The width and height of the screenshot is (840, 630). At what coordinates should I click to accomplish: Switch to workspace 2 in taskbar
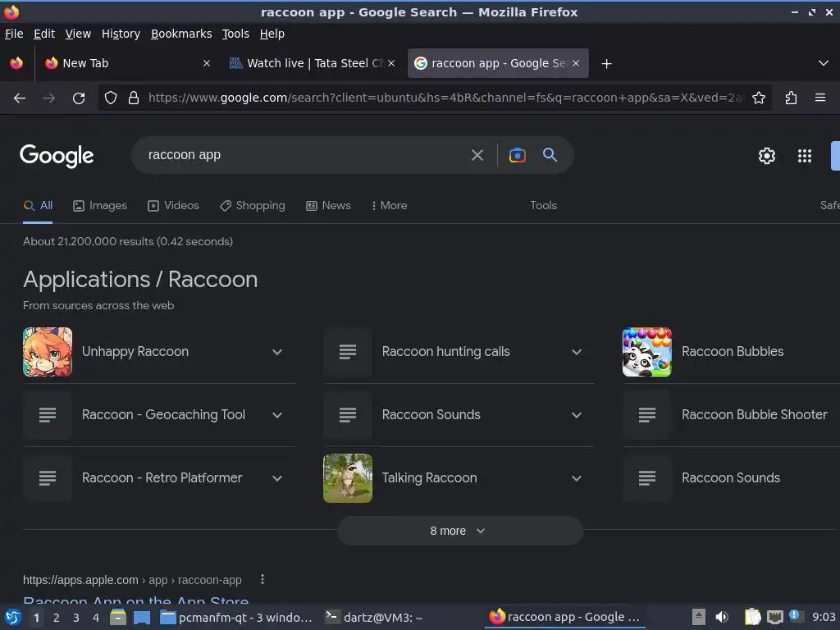[x=57, y=618]
